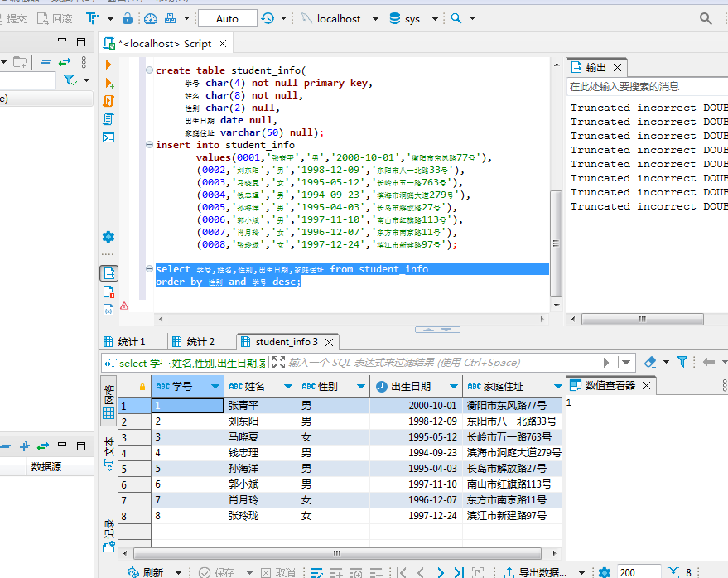
Task: Open custom filter funnel icon in results
Action: point(682,362)
